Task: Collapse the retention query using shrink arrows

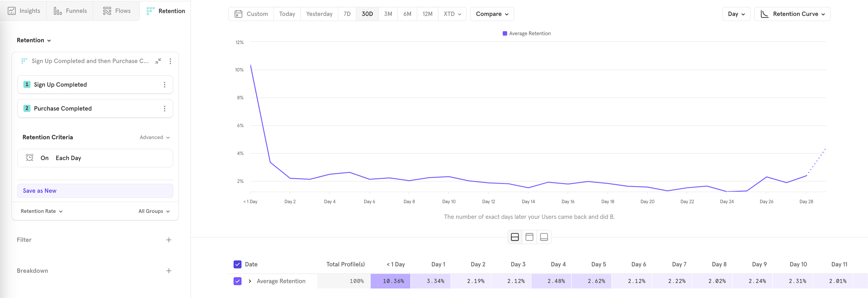Action: 158,61
